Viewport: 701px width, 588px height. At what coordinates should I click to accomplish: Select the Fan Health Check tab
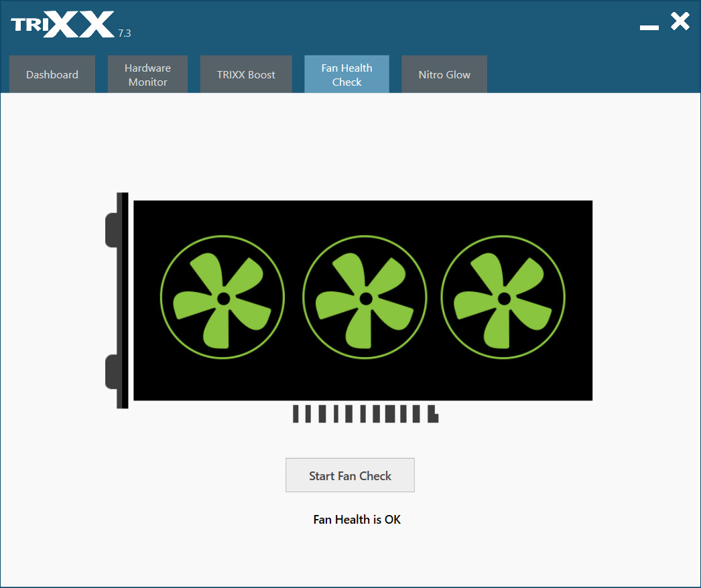click(347, 74)
